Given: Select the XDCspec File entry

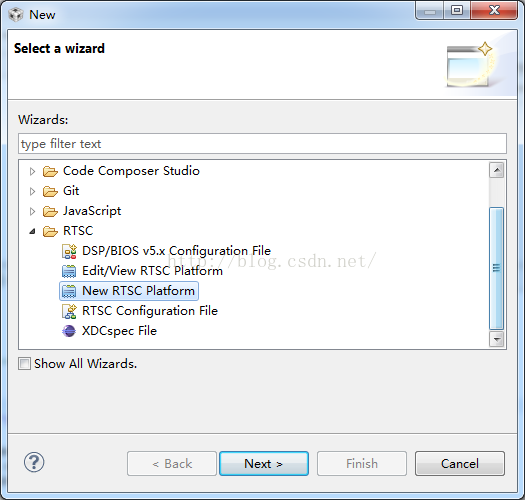Looking at the screenshot, I should 109,331.
